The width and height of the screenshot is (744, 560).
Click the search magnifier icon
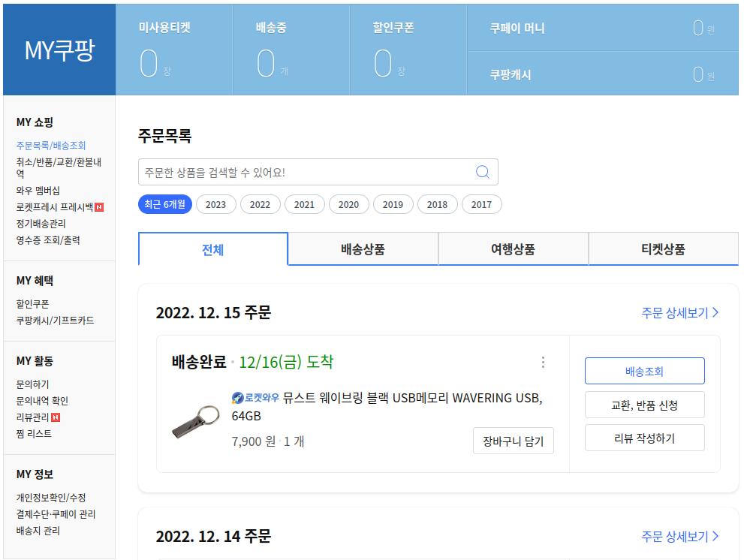[x=482, y=172]
